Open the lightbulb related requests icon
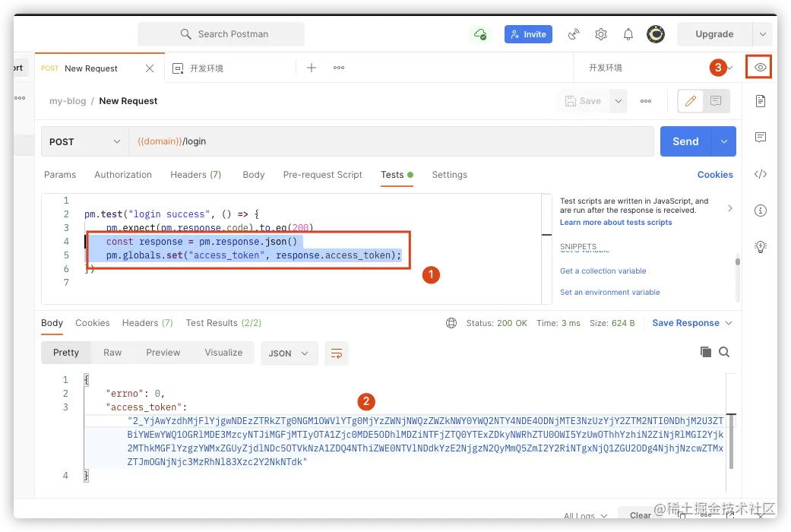The height and width of the screenshot is (532, 791). tap(761, 247)
